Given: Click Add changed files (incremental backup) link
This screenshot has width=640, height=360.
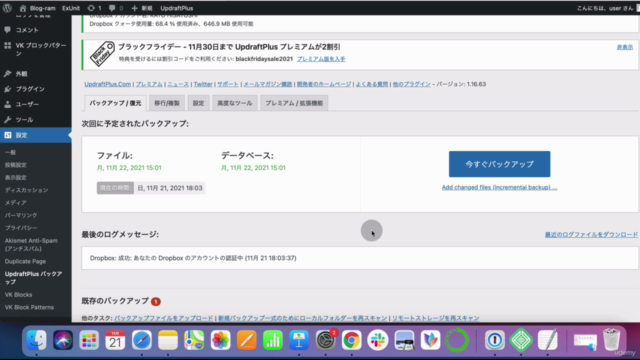Looking at the screenshot, I should tap(499, 187).
